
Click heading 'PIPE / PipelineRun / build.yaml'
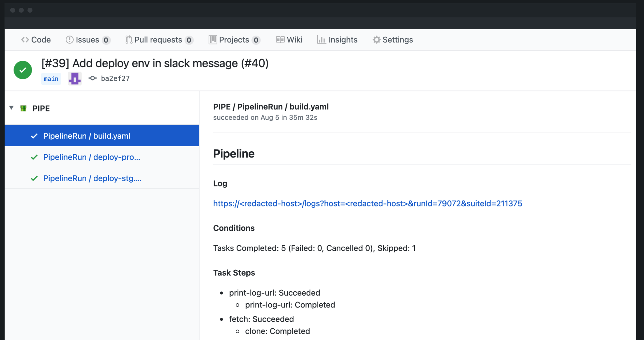tap(271, 107)
